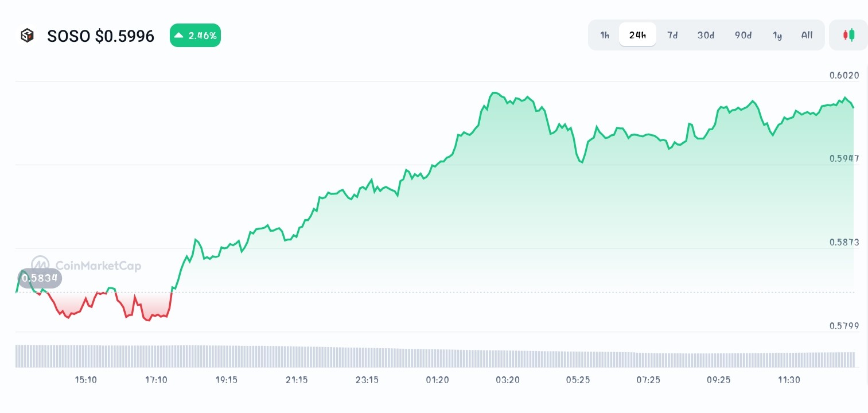The height and width of the screenshot is (413, 868).
Task: Click the 01:20 time axis label
Action: pos(437,380)
